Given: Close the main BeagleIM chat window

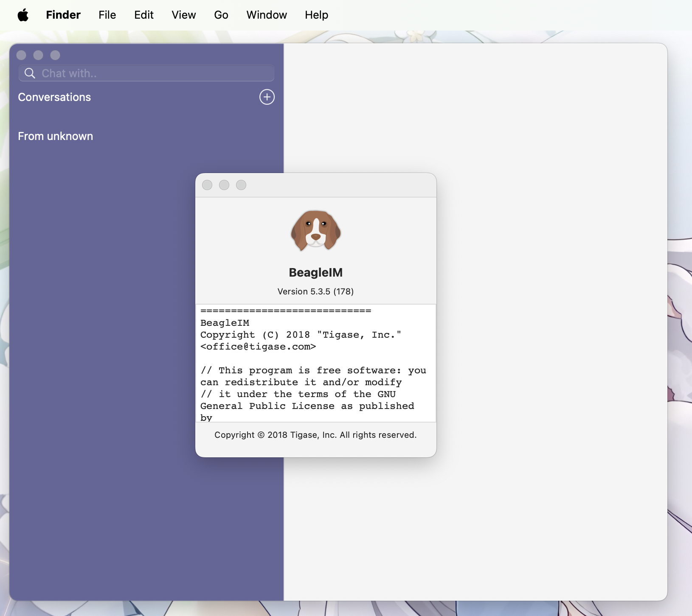Looking at the screenshot, I should (21, 55).
